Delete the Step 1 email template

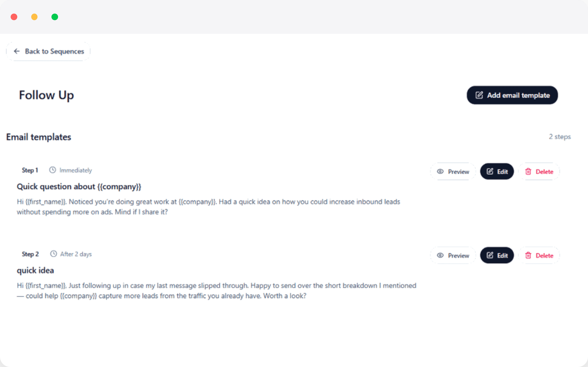(x=539, y=171)
